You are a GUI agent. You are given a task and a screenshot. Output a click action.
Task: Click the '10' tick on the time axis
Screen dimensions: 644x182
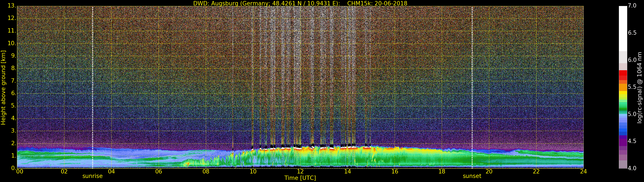pyautogui.click(x=253, y=171)
